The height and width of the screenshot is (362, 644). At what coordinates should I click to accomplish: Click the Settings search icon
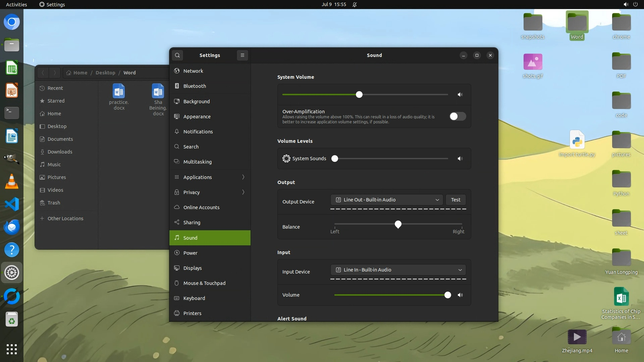point(177,55)
